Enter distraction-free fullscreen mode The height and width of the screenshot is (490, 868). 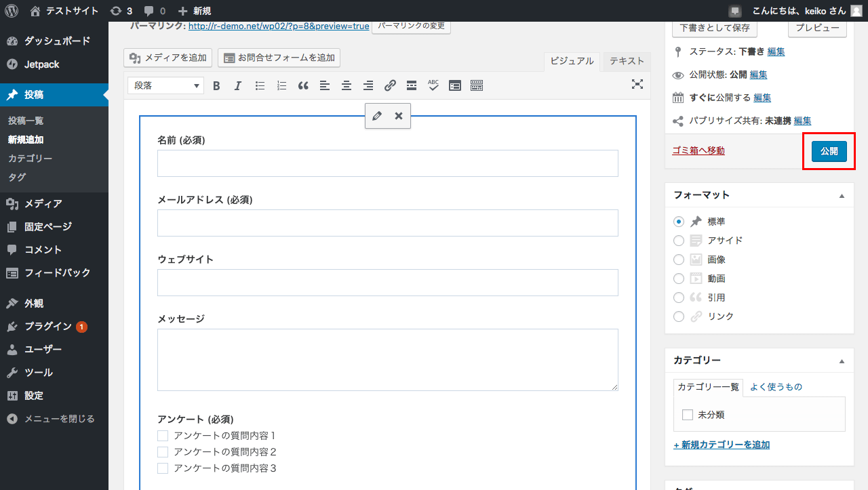pos(637,84)
